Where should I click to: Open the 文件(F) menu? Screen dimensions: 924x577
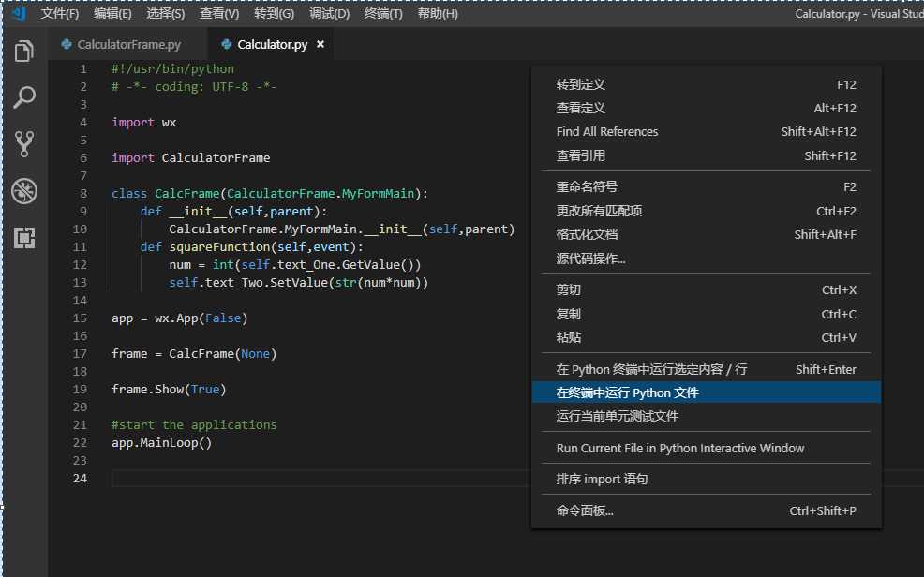click(60, 13)
